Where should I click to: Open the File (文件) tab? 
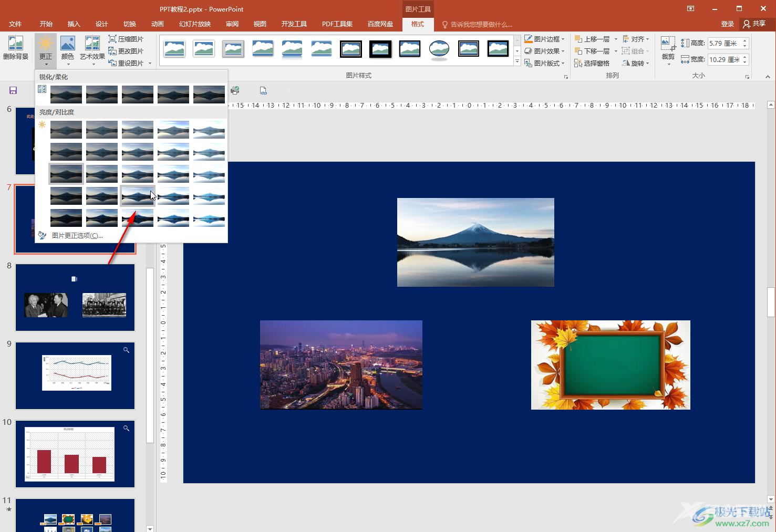point(15,24)
